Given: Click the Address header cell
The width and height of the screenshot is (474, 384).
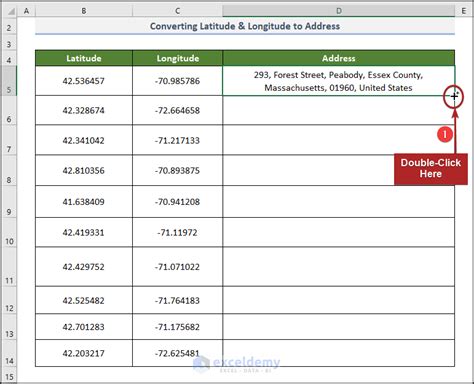Looking at the screenshot, I should [x=338, y=58].
